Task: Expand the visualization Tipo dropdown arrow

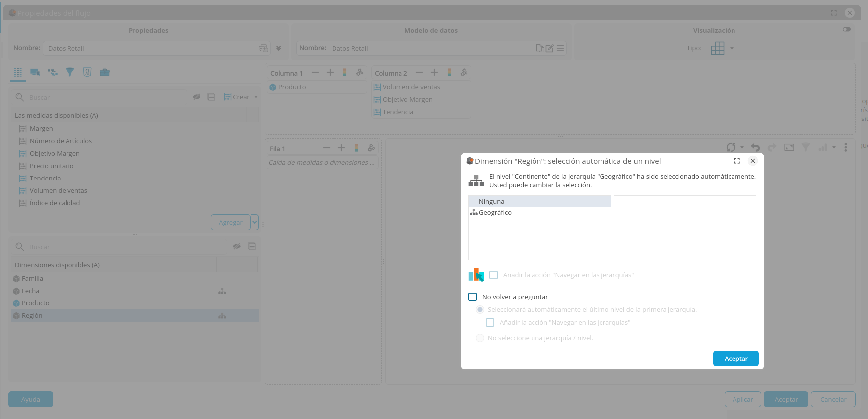Action: 732,49
